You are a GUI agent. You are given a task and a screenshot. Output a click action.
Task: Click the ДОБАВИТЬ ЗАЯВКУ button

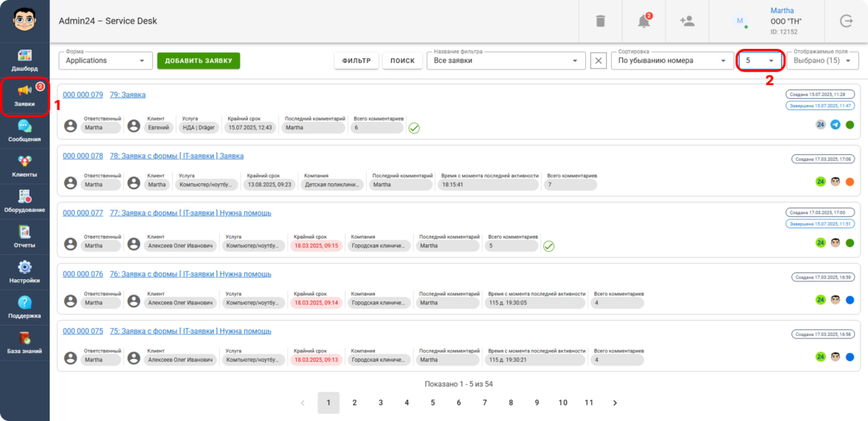coord(199,61)
